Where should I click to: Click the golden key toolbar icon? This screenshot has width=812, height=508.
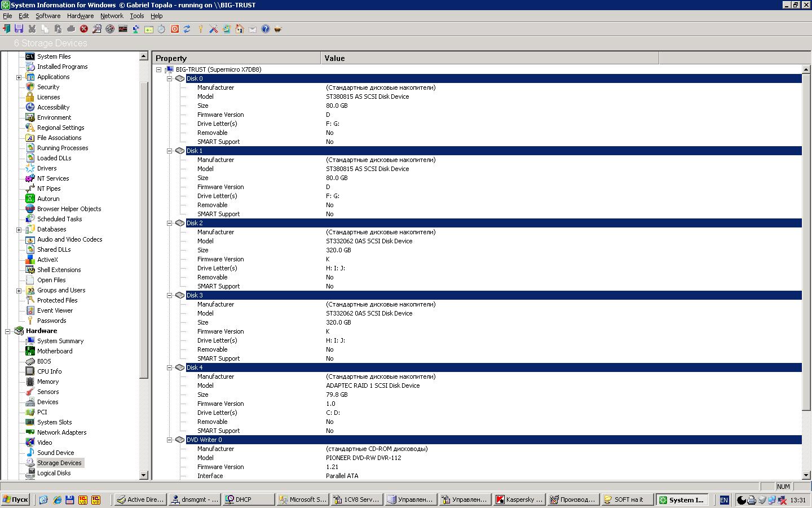point(200,29)
